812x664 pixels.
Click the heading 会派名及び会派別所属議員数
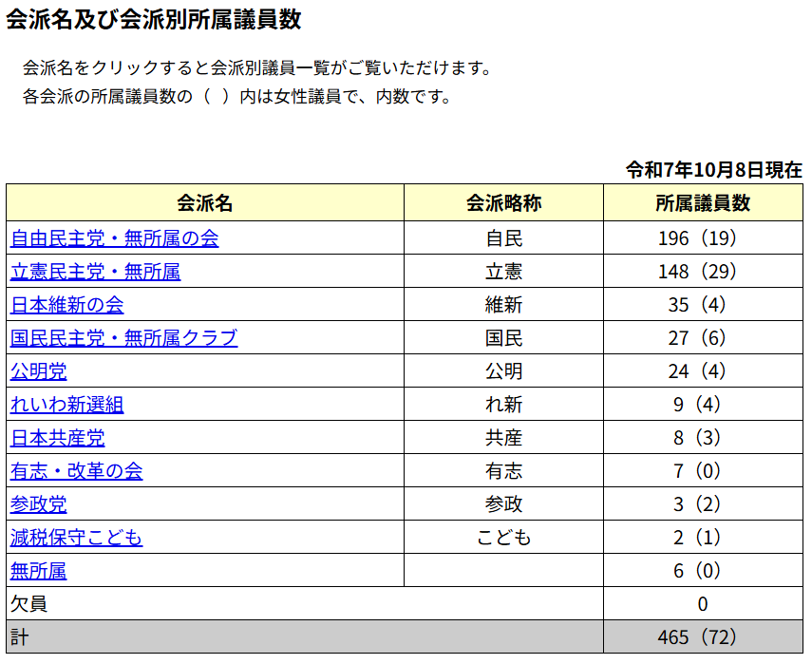click(x=154, y=20)
